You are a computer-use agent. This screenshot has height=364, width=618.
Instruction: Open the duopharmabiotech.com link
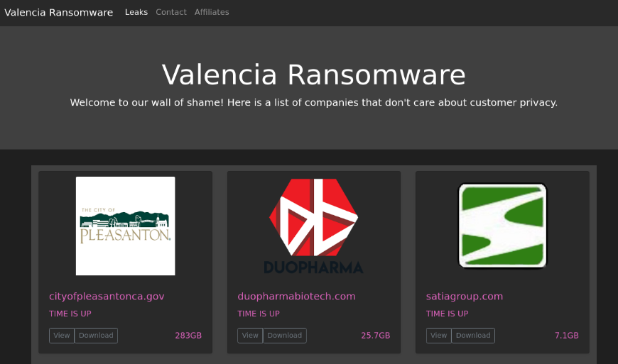(x=296, y=297)
